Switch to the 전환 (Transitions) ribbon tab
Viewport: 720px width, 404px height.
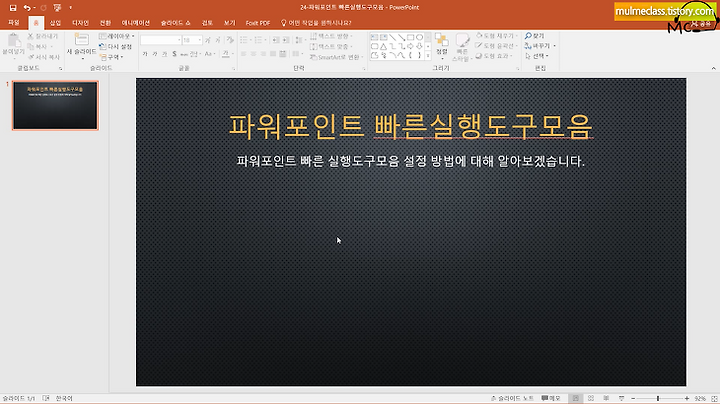[x=105, y=22]
